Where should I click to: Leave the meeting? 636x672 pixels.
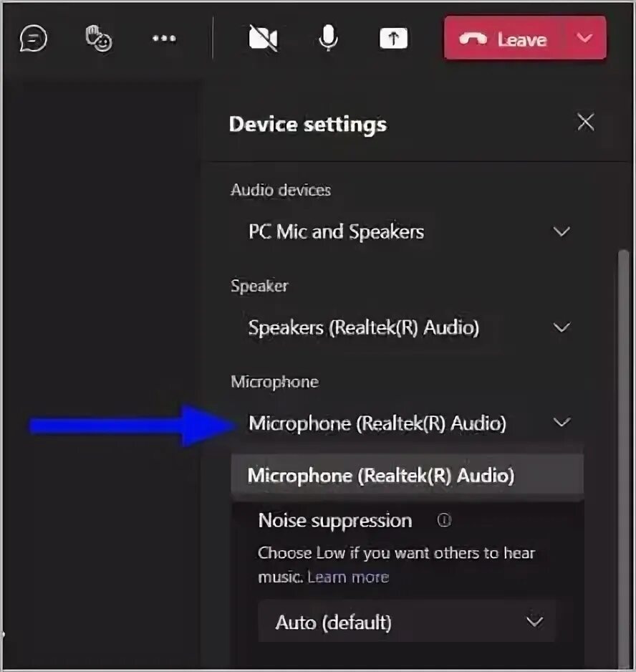(x=503, y=38)
